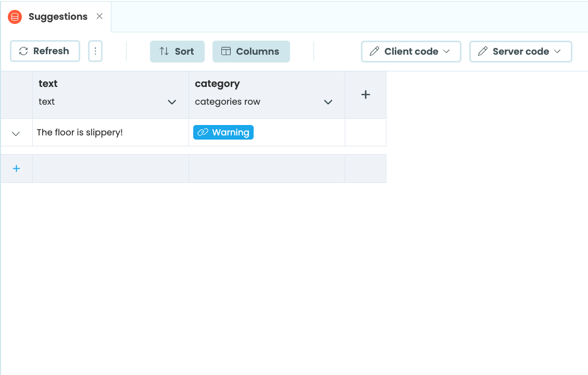Add a new column using the plus icon
The width and height of the screenshot is (588, 375).
point(365,94)
